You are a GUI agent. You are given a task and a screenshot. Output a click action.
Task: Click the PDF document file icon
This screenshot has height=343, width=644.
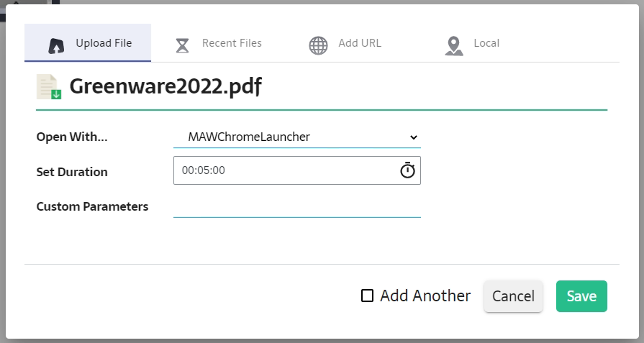tap(49, 87)
